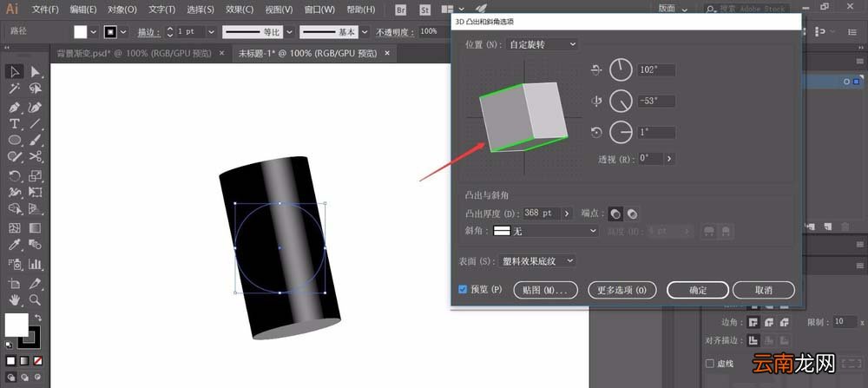
Task: Open Adobe Stock via St icon
Action: (x=425, y=10)
